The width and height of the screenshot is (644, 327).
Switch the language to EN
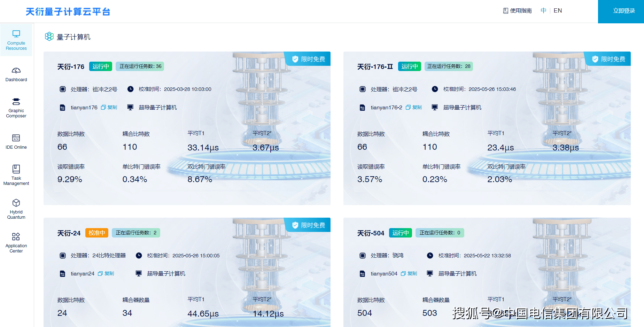tap(558, 11)
